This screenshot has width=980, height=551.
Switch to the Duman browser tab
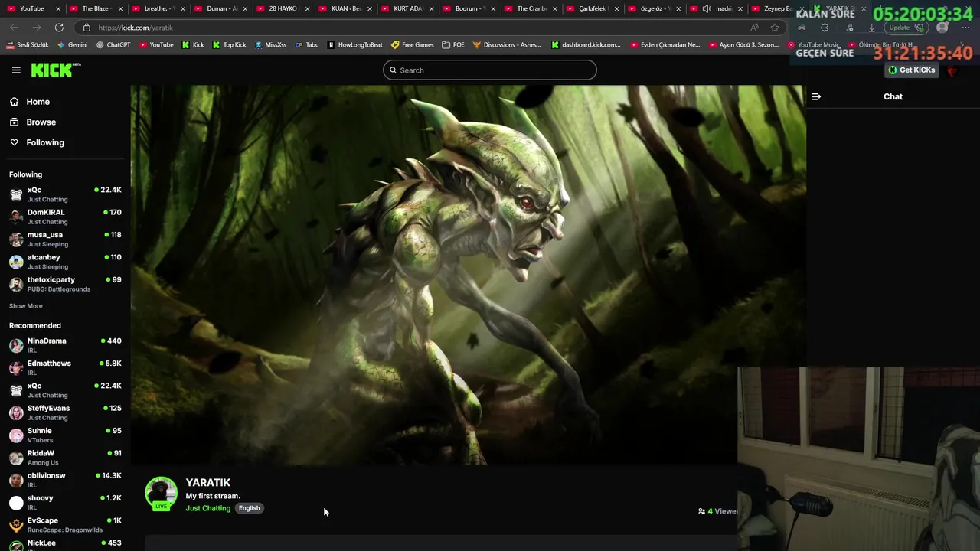(222, 8)
